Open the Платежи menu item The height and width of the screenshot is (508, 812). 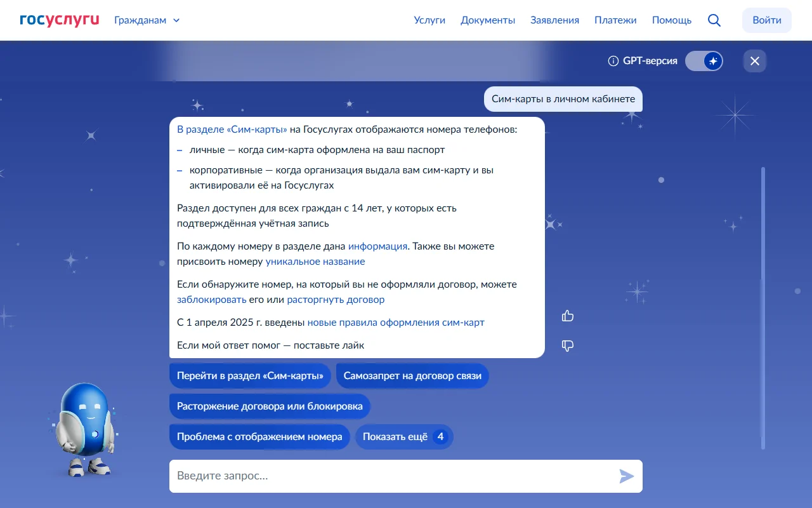pos(615,20)
